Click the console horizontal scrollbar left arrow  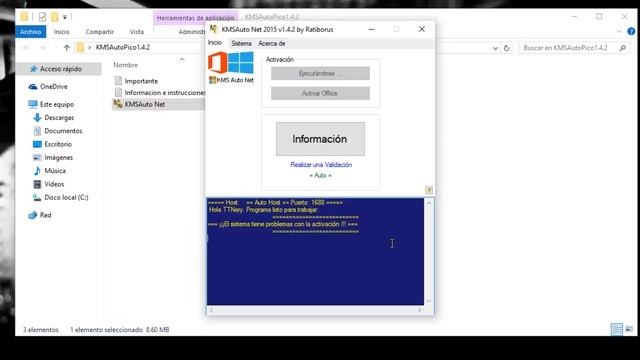point(211,310)
